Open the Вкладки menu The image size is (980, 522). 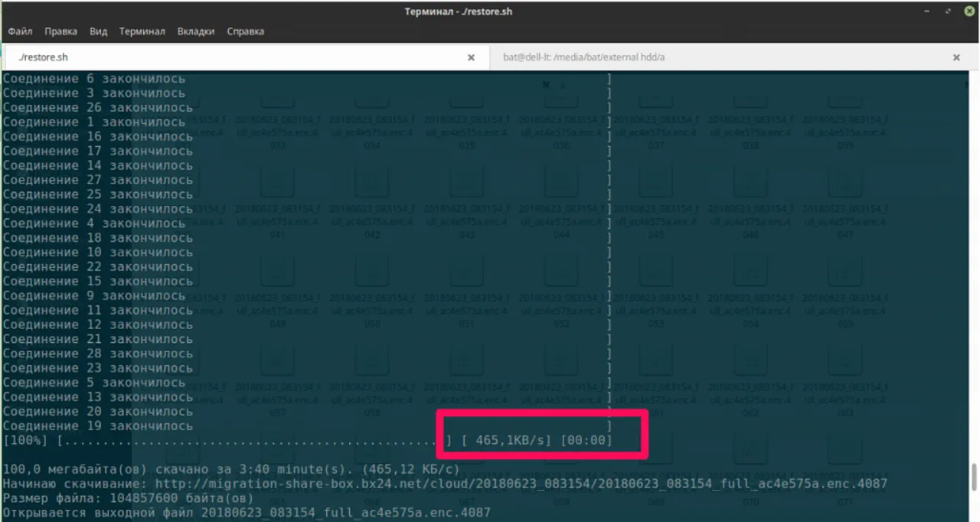click(196, 31)
